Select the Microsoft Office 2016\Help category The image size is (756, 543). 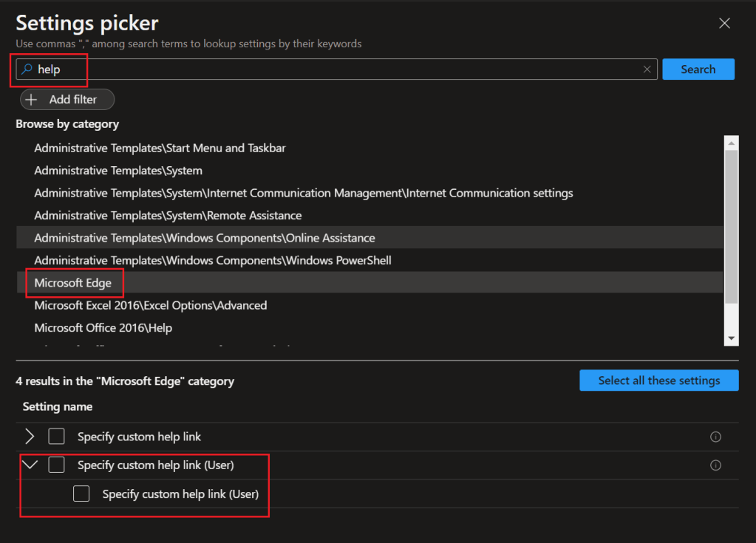[x=103, y=328]
